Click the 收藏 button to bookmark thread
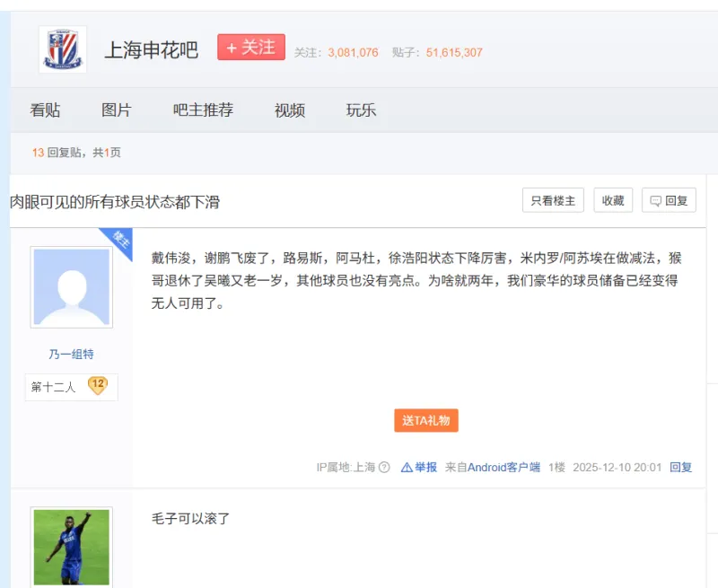Screen dimensions: 718x588 pyautogui.click(x=613, y=201)
